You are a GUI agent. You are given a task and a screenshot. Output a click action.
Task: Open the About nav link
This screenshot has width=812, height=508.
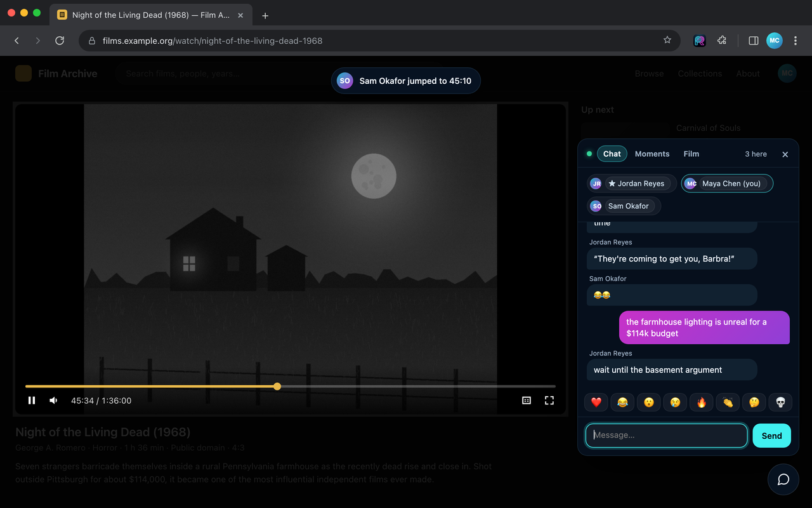748,74
